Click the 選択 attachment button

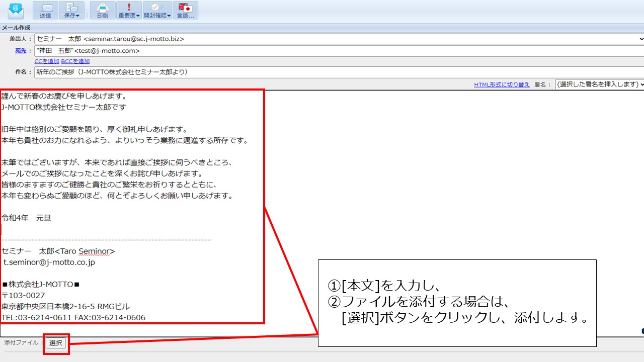(x=56, y=343)
